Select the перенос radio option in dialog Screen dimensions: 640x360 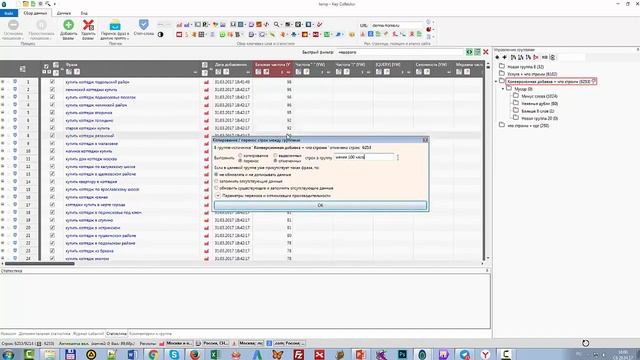click(240, 161)
